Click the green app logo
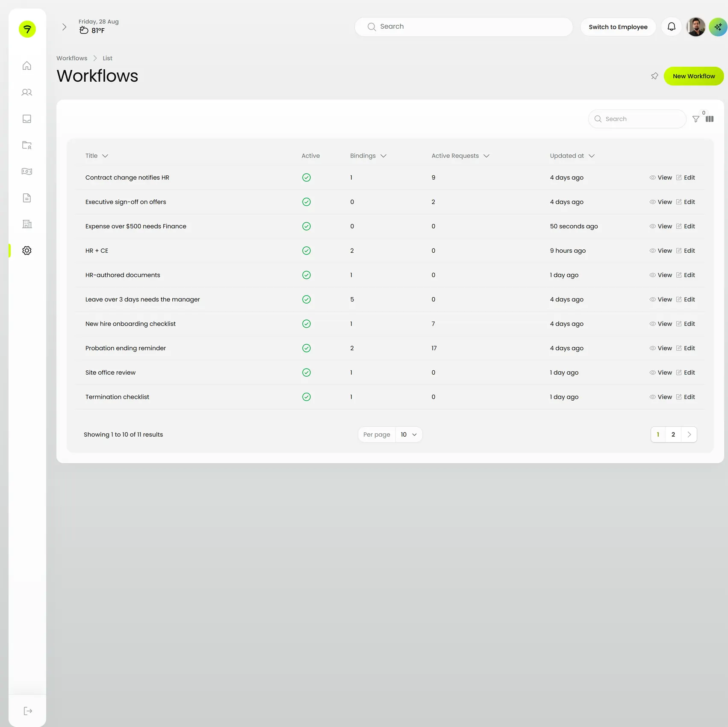 click(x=27, y=29)
